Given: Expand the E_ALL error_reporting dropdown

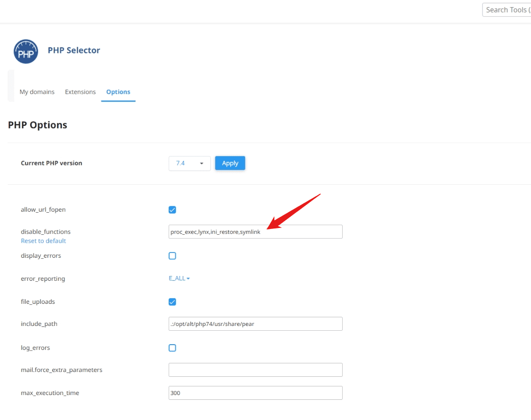Looking at the screenshot, I should [x=179, y=278].
